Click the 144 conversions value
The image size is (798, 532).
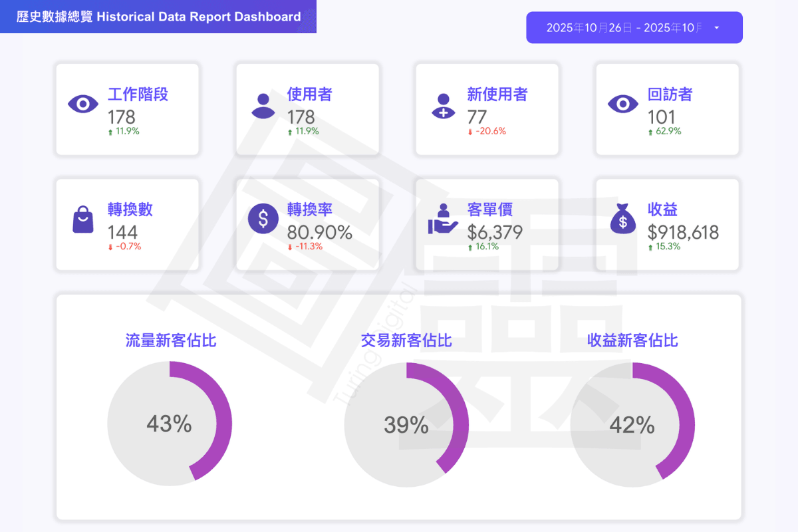(x=122, y=232)
